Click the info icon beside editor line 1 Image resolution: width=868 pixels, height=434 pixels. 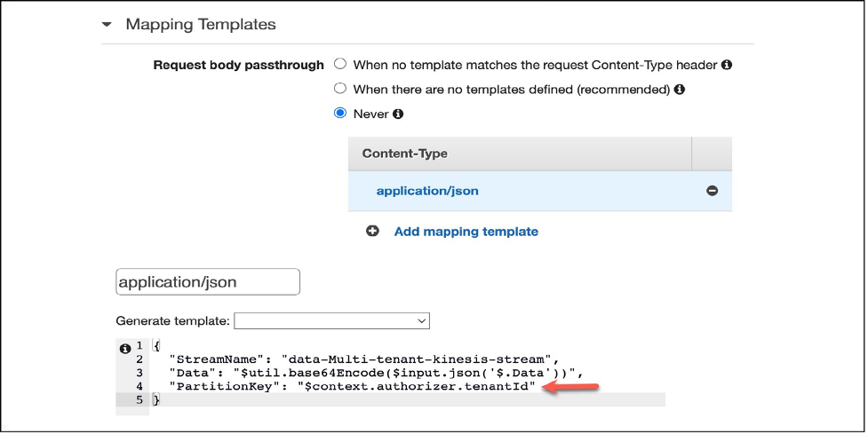pos(125,347)
